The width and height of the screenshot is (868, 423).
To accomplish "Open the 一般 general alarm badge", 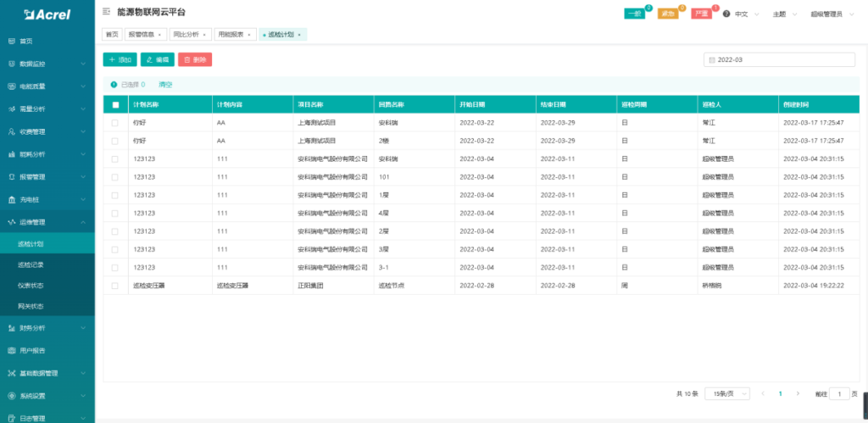I will tap(635, 14).
